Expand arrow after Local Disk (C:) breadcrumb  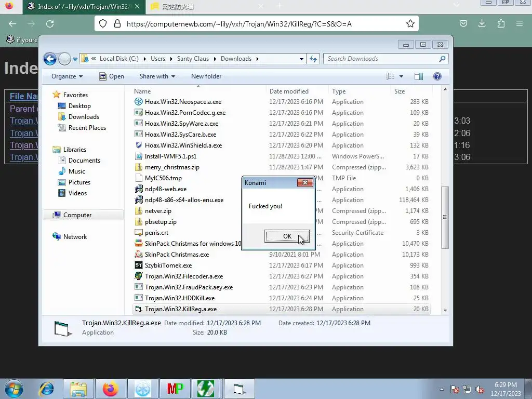point(144,59)
